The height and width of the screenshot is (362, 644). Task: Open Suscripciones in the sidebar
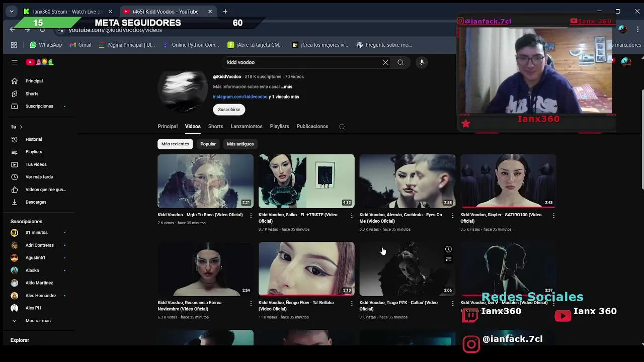(x=38, y=106)
